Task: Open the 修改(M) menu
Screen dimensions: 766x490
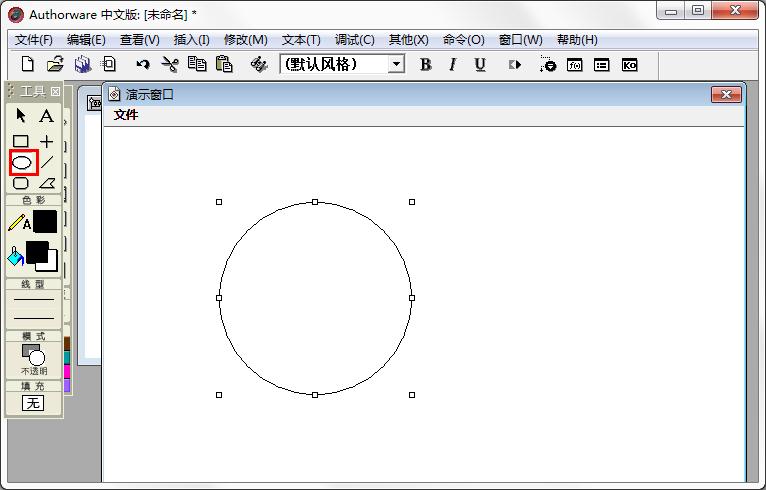Action: pos(246,40)
